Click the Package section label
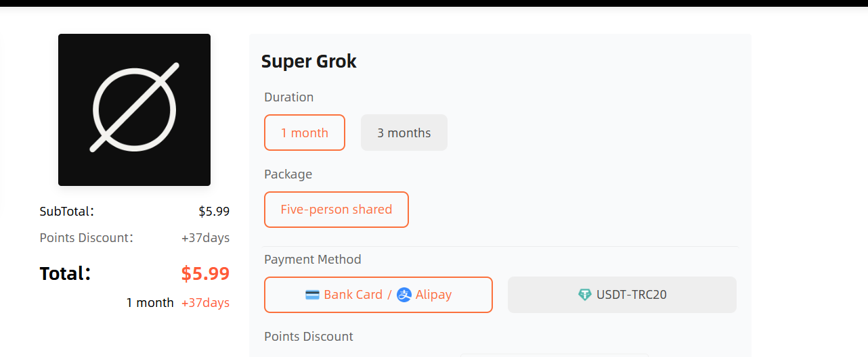This screenshot has height=357, width=868. point(288,174)
